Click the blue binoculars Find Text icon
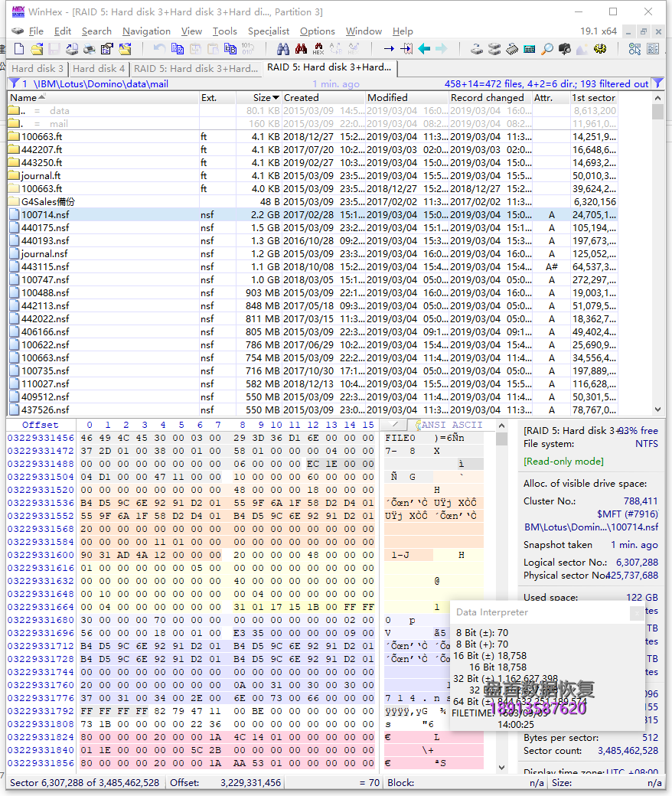 (x=283, y=49)
